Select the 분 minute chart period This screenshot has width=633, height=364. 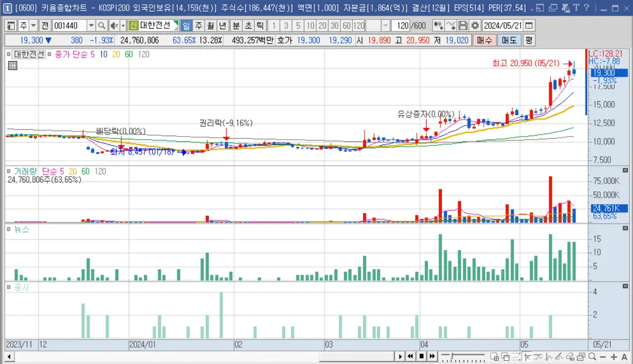236,26
